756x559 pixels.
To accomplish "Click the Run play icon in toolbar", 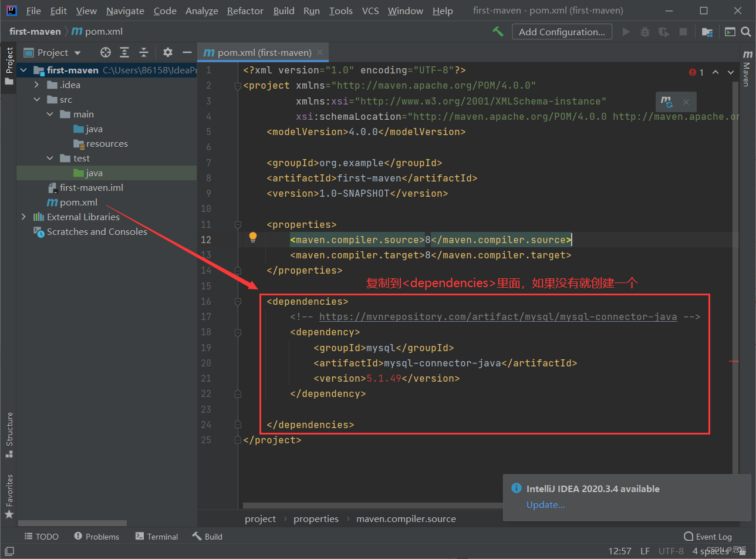I will [x=626, y=32].
